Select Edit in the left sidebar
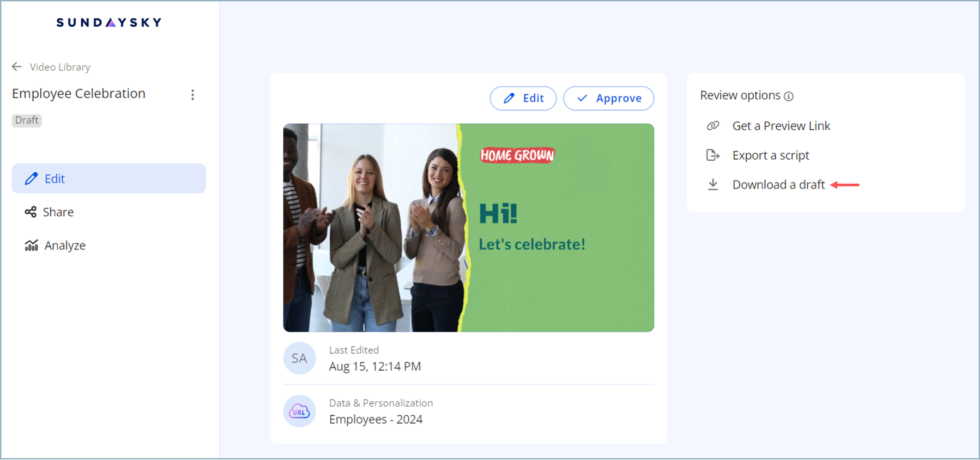 coord(109,178)
